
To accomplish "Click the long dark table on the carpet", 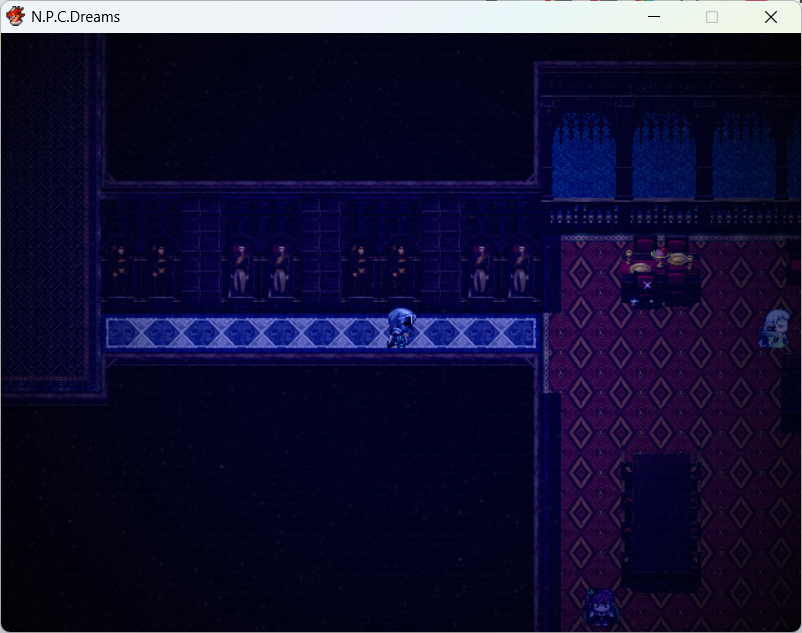I will (x=661, y=520).
